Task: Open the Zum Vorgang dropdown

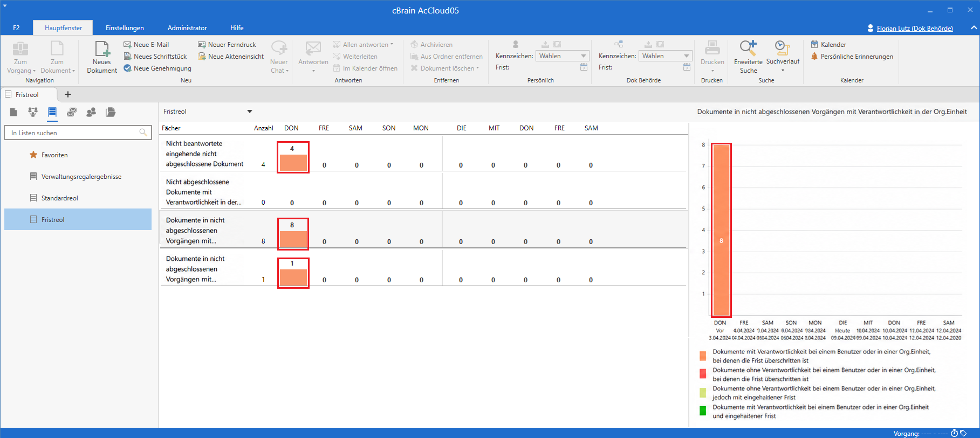Action: (20, 57)
